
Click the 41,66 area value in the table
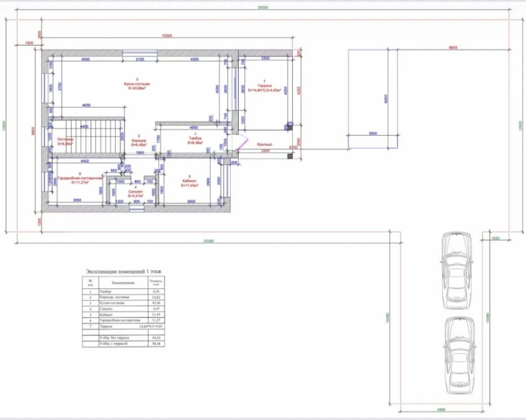(156, 303)
